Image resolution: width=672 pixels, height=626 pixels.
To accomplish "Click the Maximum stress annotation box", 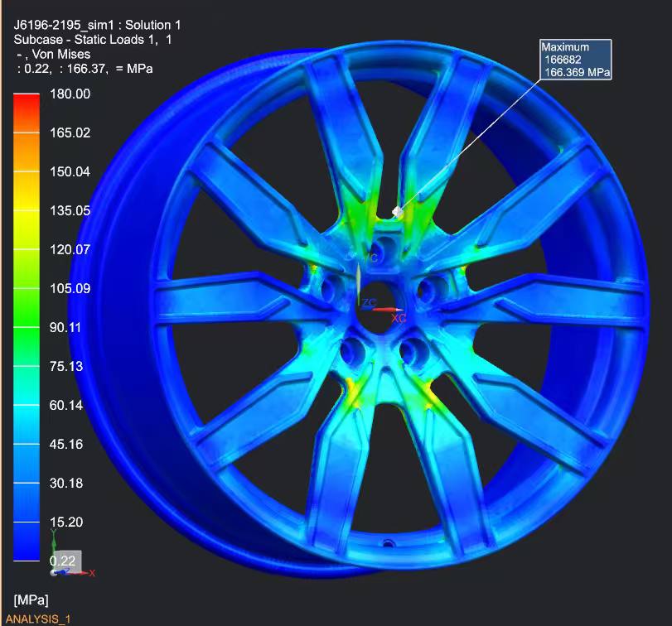I will coord(576,60).
